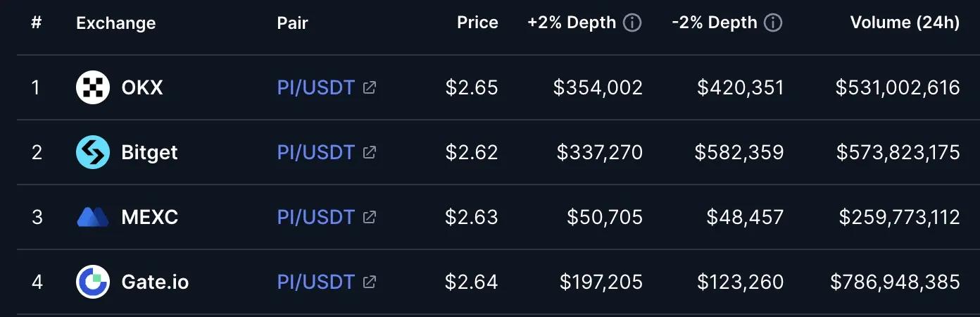The width and height of the screenshot is (980, 317).
Task: Click the +2% Depth info icon
Action: click(x=632, y=23)
